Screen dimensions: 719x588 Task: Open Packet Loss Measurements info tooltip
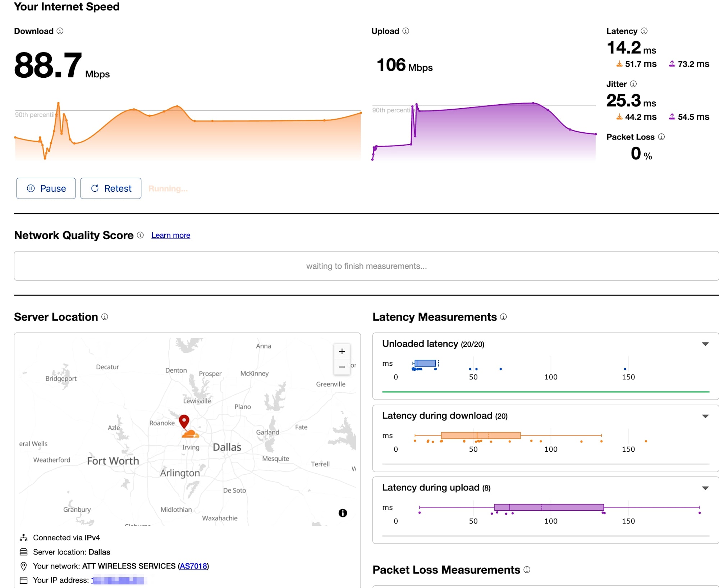pyautogui.click(x=527, y=570)
